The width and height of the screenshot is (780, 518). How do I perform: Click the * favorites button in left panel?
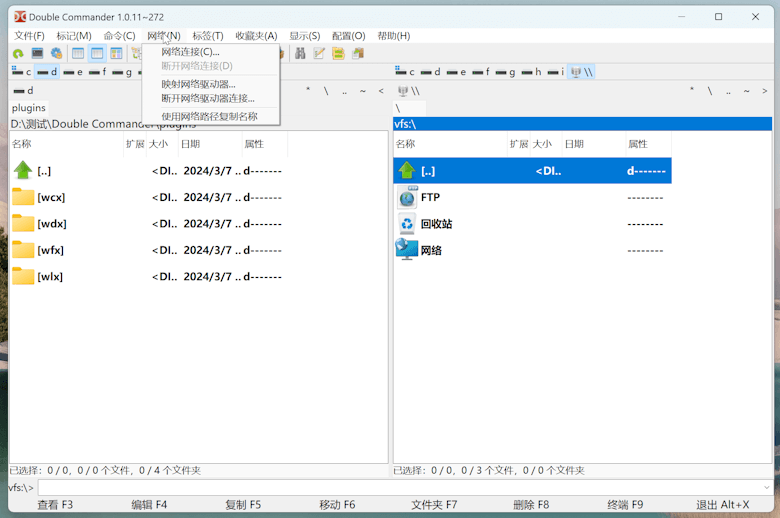[x=308, y=91]
